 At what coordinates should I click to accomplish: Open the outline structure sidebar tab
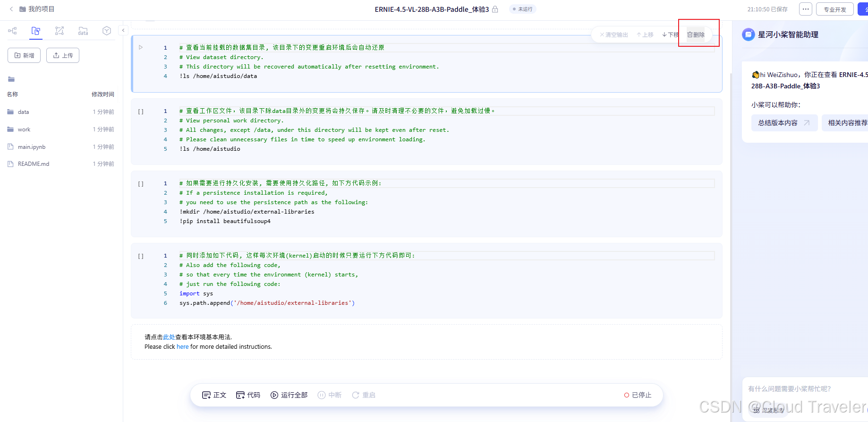(x=12, y=31)
